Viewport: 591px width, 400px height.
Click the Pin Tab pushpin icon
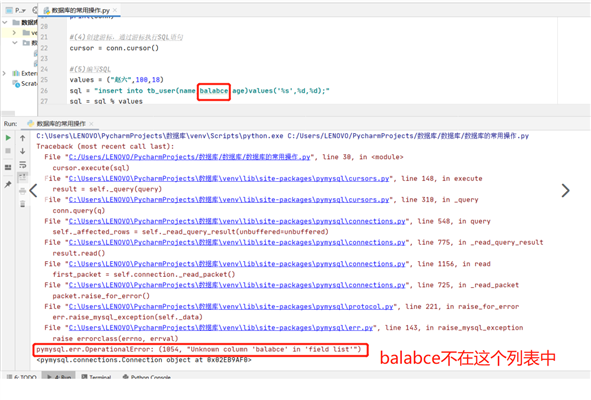[8, 184]
